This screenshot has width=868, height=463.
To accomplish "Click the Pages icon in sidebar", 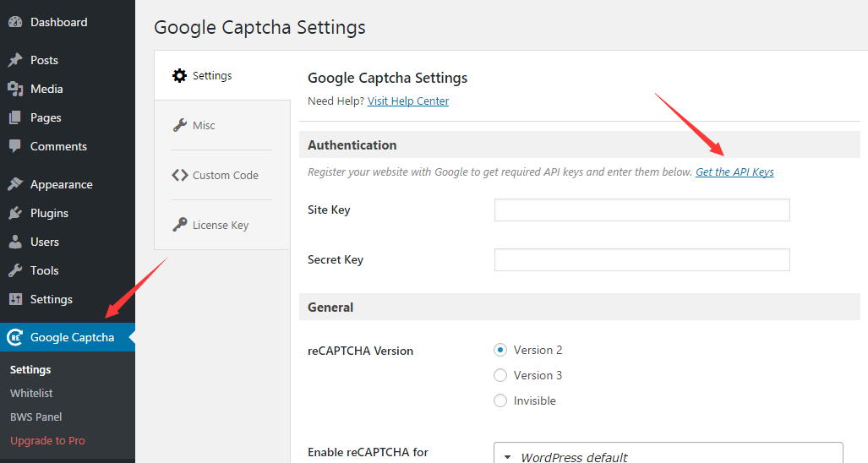I will click(x=15, y=117).
